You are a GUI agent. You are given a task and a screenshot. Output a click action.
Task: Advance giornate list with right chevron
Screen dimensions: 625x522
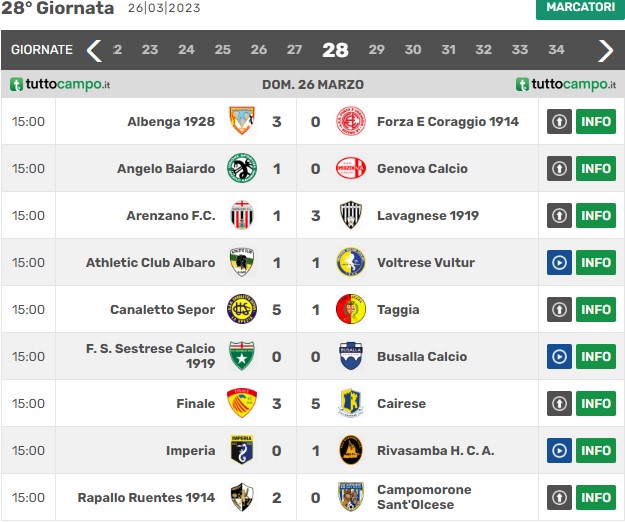605,50
